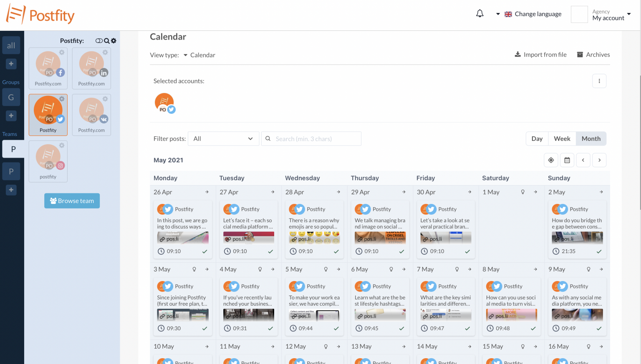Search accounts in Postfity panel
This screenshot has width=641, height=364.
[107, 41]
